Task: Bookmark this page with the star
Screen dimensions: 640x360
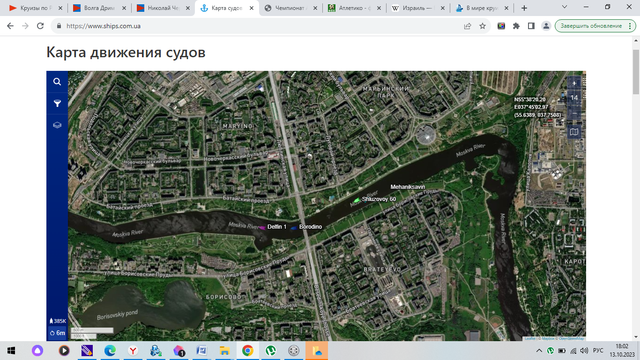Action: [482, 26]
